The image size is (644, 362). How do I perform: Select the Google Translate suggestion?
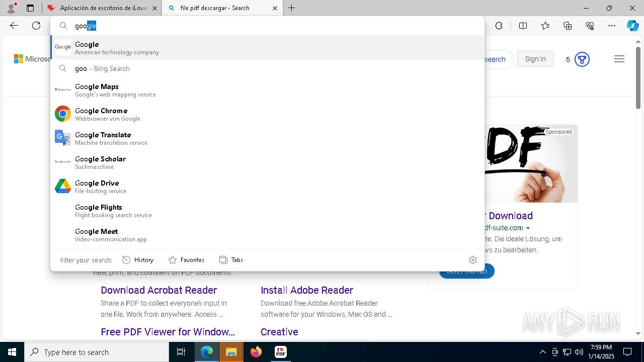[267, 138]
